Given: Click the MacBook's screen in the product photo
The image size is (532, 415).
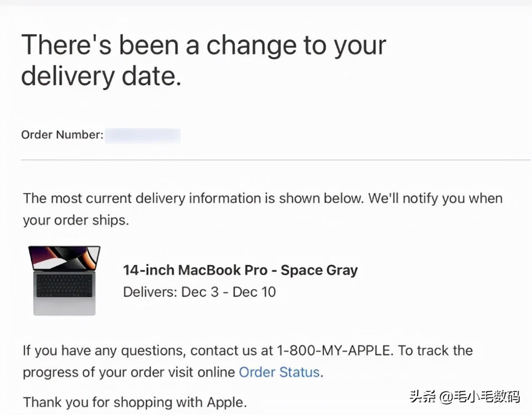Looking at the screenshot, I should pyautogui.click(x=64, y=259).
